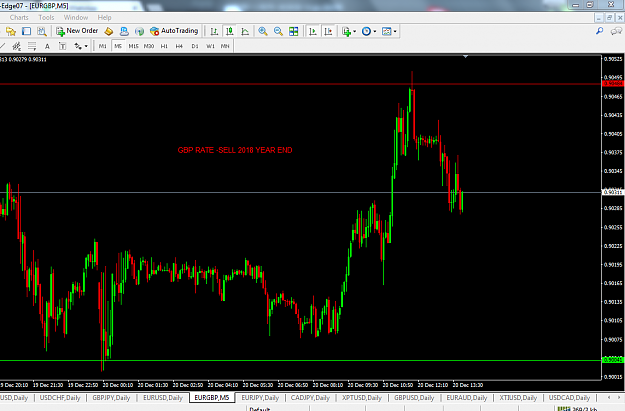Switch to GBPJPY,Daily chart tab
Screen dimensions: 625x411
pyautogui.click(x=111, y=398)
